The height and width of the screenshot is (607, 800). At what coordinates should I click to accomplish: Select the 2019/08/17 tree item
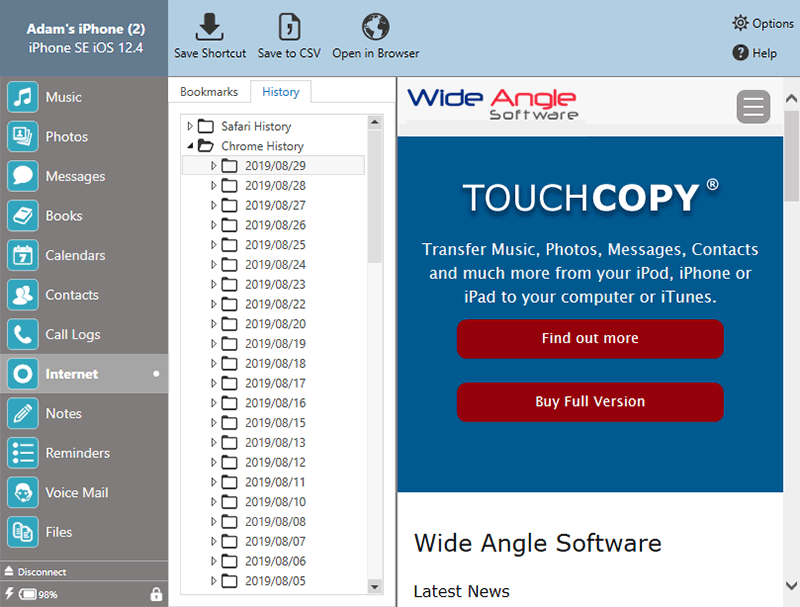pyautogui.click(x=275, y=383)
